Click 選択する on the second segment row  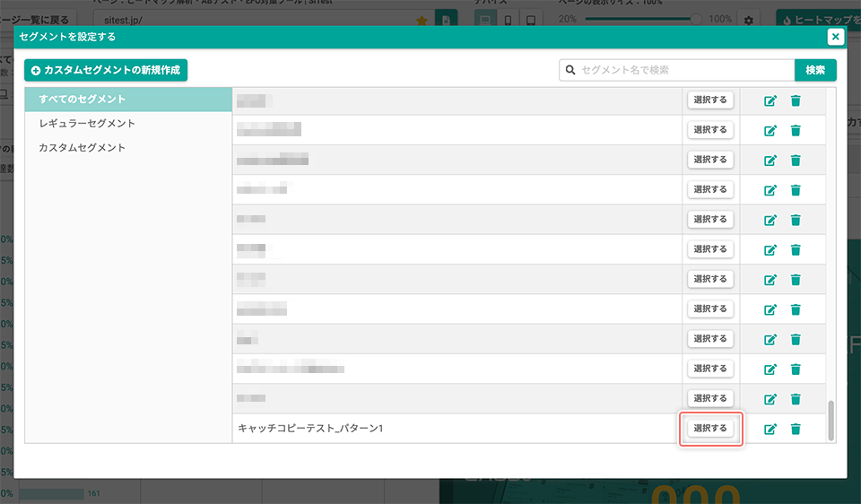710,129
